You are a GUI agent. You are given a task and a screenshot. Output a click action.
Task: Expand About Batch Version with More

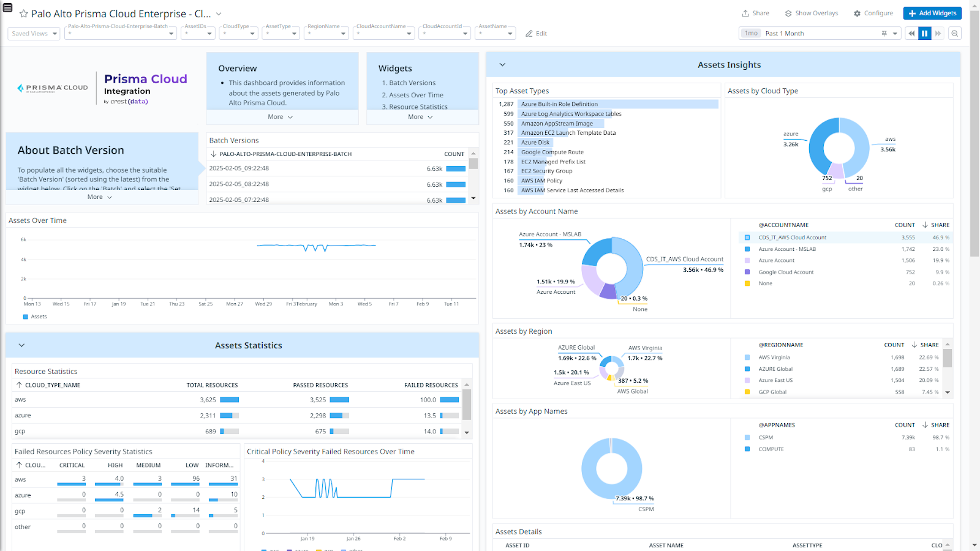click(100, 197)
